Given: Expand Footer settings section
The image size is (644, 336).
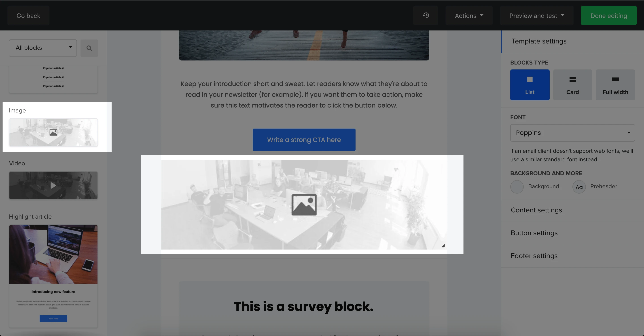Looking at the screenshot, I should click(x=534, y=256).
